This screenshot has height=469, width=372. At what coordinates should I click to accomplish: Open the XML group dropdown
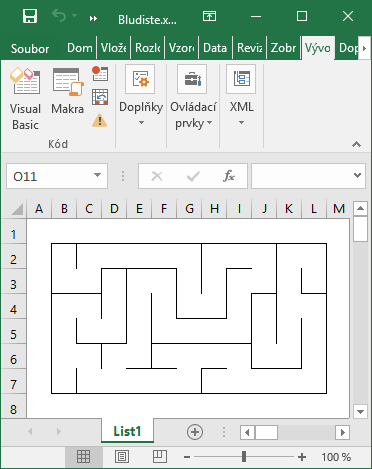[x=241, y=97]
